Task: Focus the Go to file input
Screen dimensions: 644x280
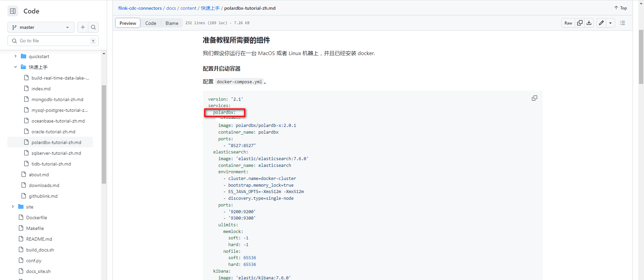Action: pos(53,41)
